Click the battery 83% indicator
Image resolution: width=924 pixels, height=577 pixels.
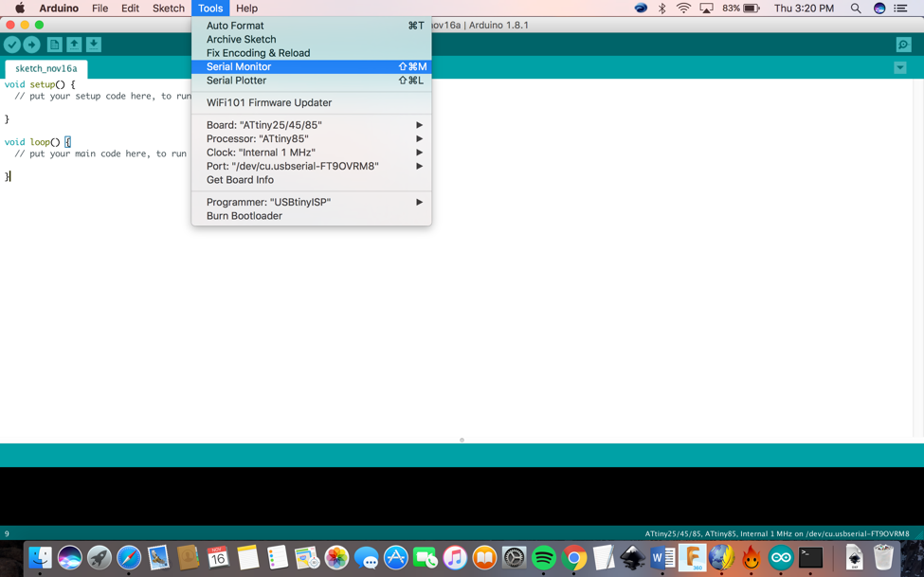(741, 9)
